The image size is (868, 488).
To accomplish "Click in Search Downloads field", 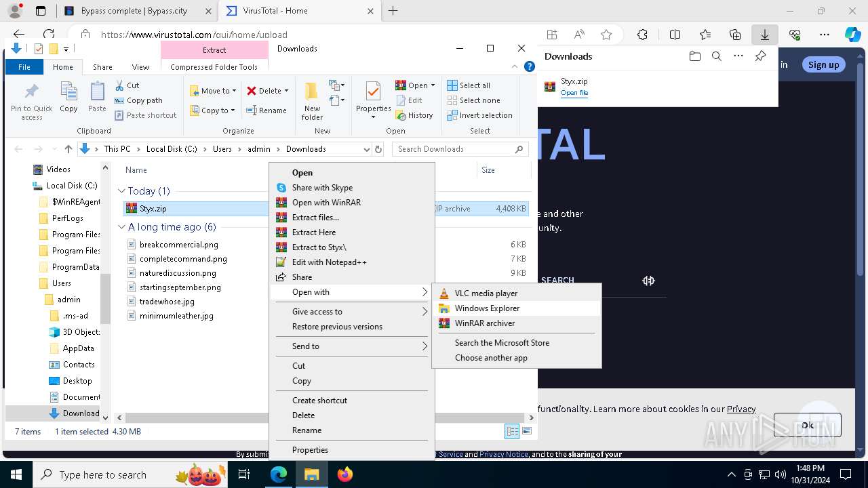I will [x=460, y=149].
